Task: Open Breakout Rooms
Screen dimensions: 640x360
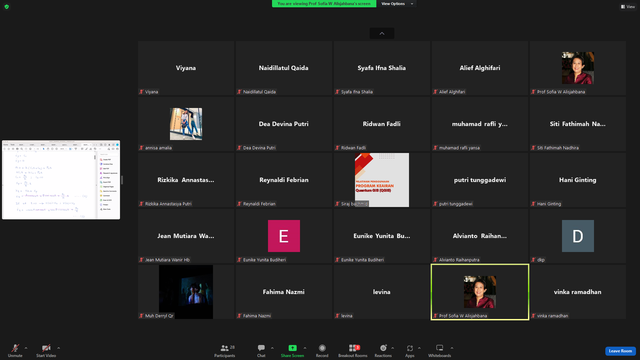Action: [353, 350]
